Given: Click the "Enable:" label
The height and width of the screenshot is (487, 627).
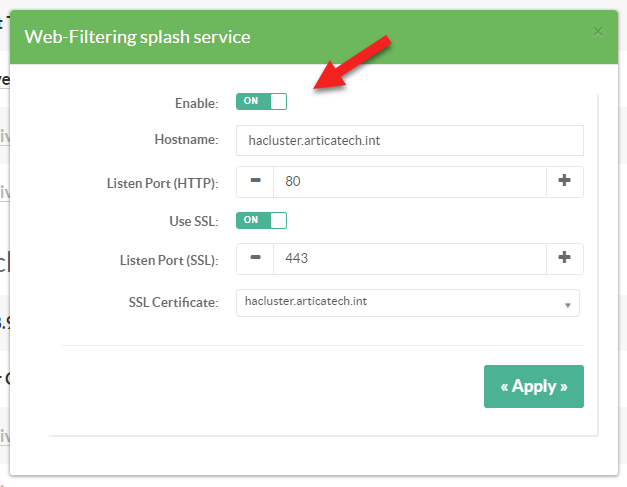Looking at the screenshot, I should [x=196, y=103].
